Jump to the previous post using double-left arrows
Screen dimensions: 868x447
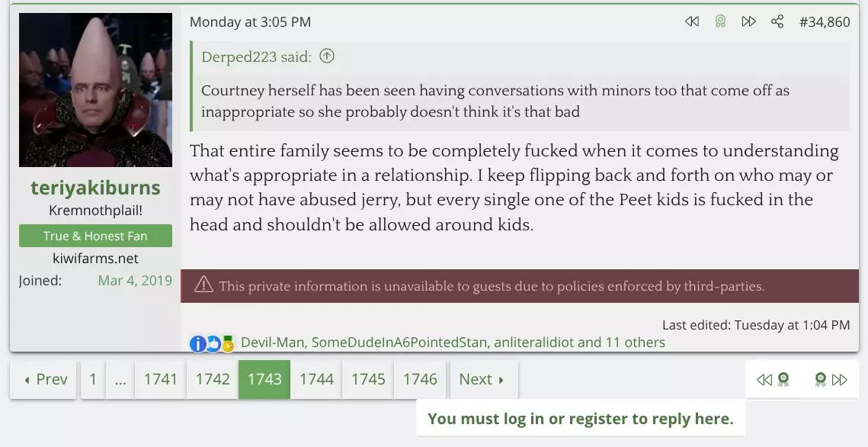pos(692,21)
